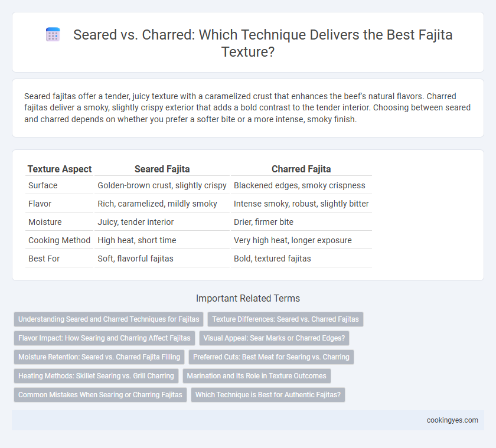Click 'Moisture Retention: Seared vs. Charred Fajita Filling'
Image resolution: width=496 pixels, height=448 pixels.
coord(99,357)
